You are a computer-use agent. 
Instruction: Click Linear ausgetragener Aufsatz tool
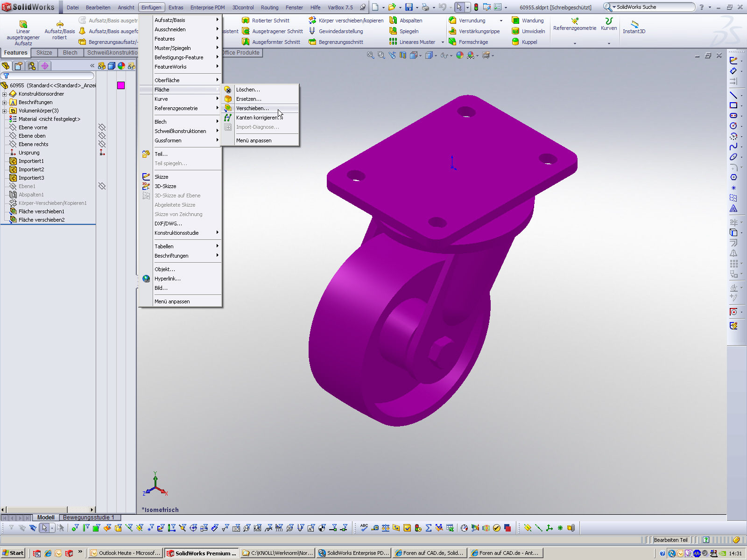point(23,33)
